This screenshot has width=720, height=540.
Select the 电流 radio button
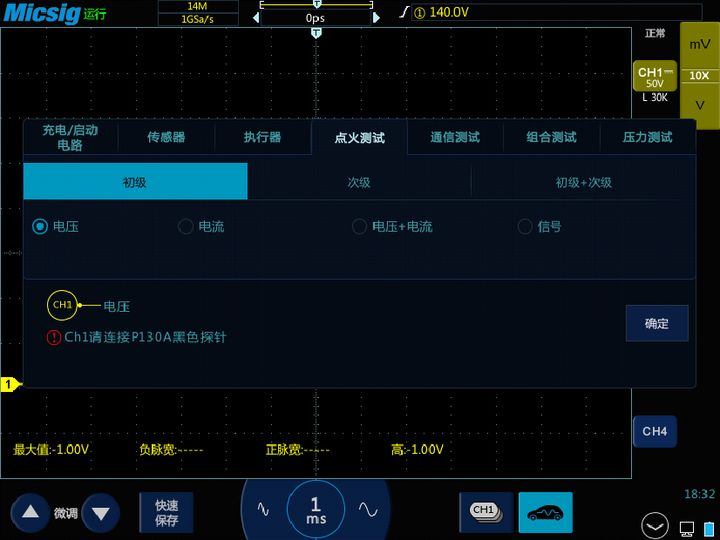[185, 226]
